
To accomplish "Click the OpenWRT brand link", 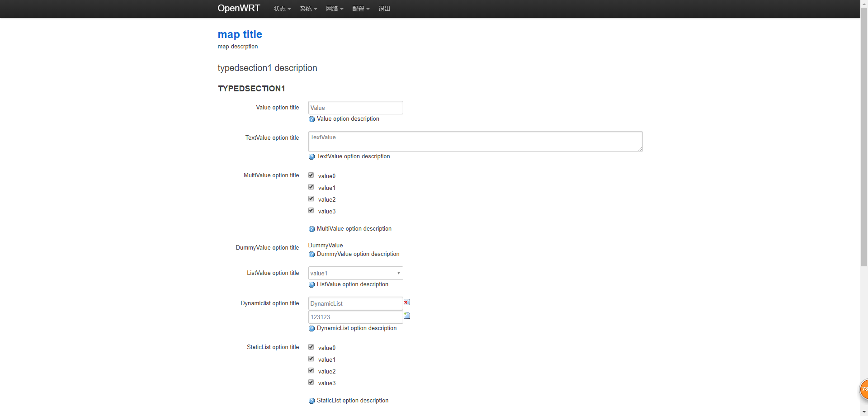I will pyautogui.click(x=239, y=8).
